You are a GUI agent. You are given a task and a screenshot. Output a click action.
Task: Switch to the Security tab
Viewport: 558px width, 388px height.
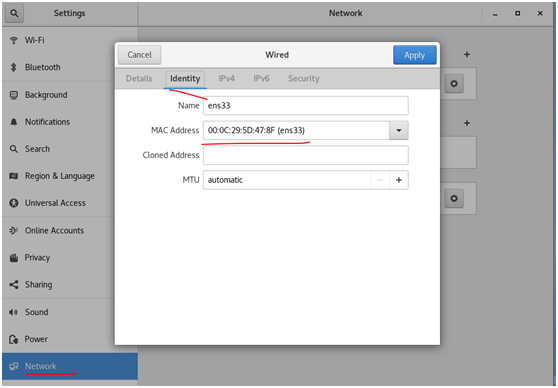[304, 79]
